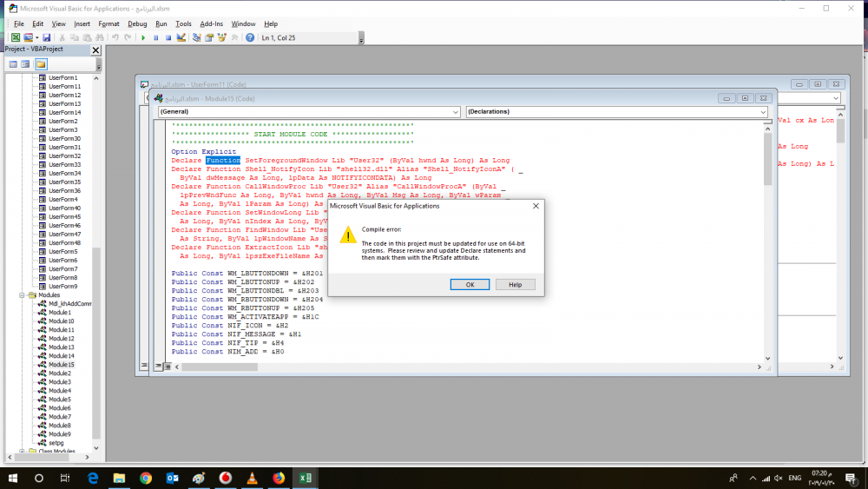Open the Tools menu
The width and height of the screenshot is (868, 489).
[183, 23]
